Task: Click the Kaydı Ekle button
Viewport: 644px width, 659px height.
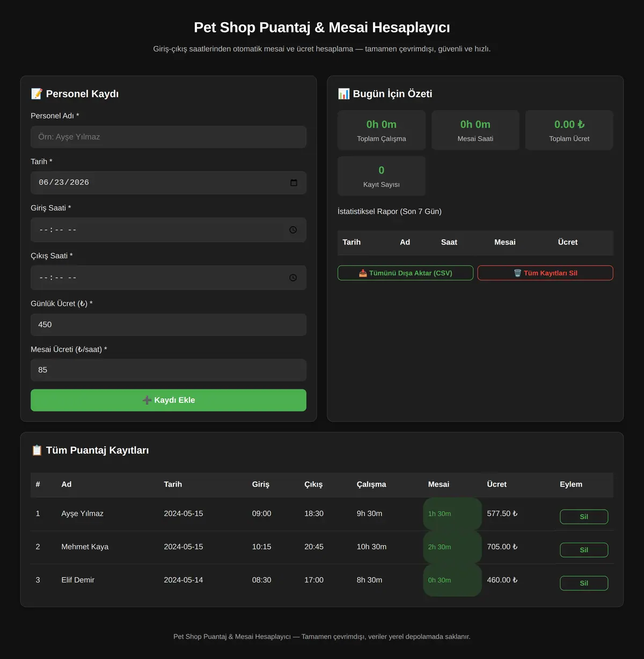Action: pos(169,400)
